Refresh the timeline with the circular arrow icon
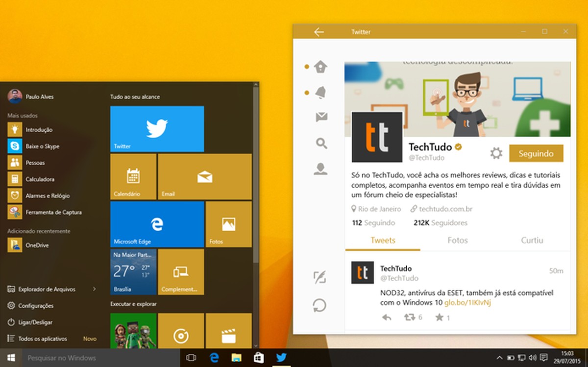The image size is (588, 367). pos(320,305)
